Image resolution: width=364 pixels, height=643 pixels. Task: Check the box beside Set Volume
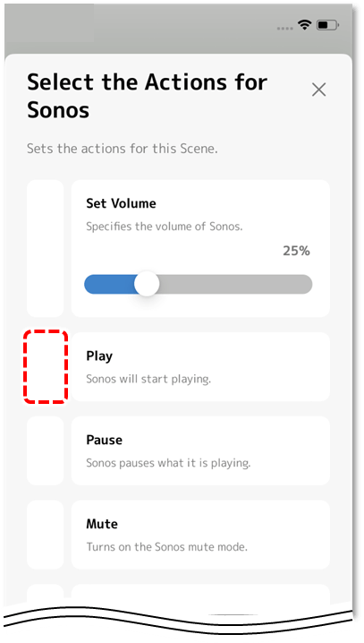46,248
